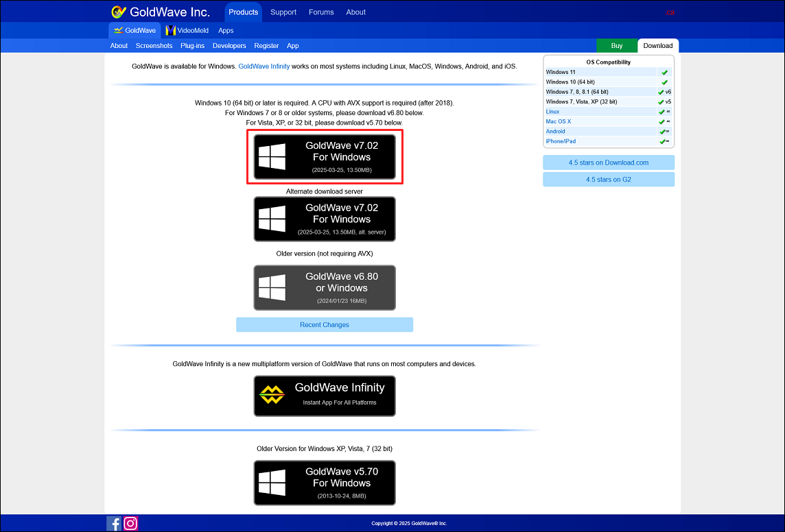The image size is (785, 532).
Task: Click green checkmark for Windows 10 (64 bit)
Action: pos(664,82)
